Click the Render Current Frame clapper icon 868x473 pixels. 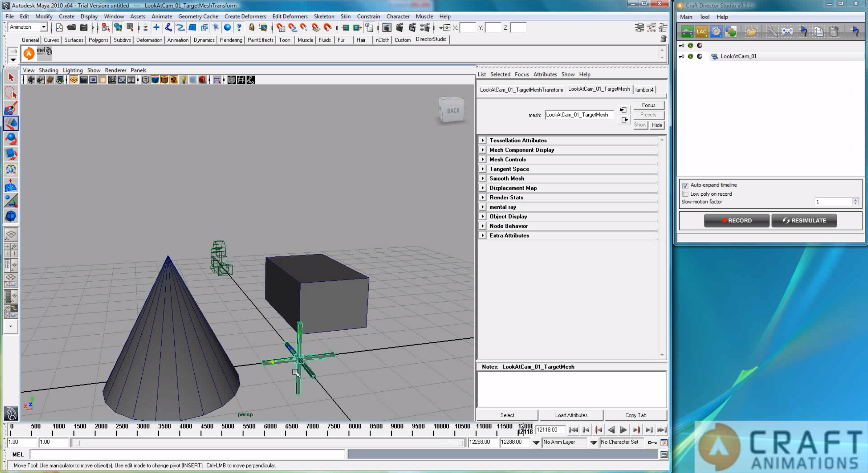399,28
